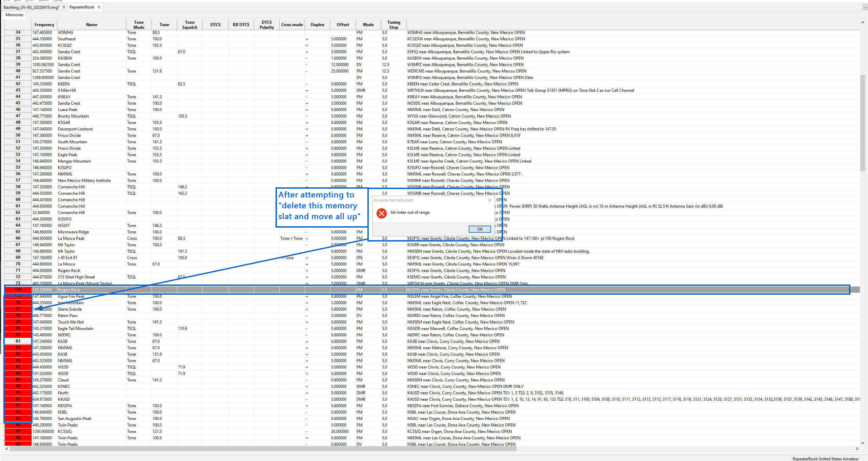Click name cell Raton Pass
The image size is (868, 461).
[92, 316]
